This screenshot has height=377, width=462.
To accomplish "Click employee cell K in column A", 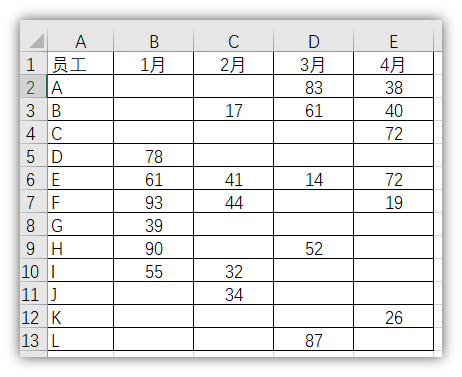I will pyautogui.click(x=81, y=317).
